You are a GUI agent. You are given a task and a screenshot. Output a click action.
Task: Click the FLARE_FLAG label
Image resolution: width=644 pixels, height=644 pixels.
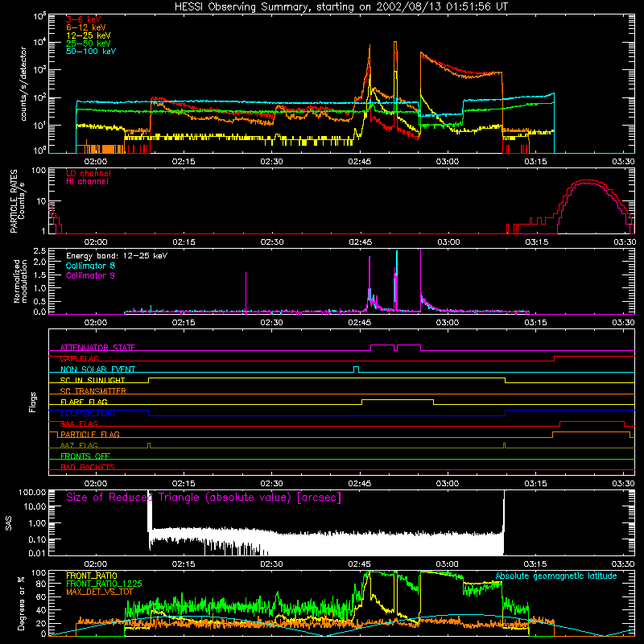tap(84, 402)
